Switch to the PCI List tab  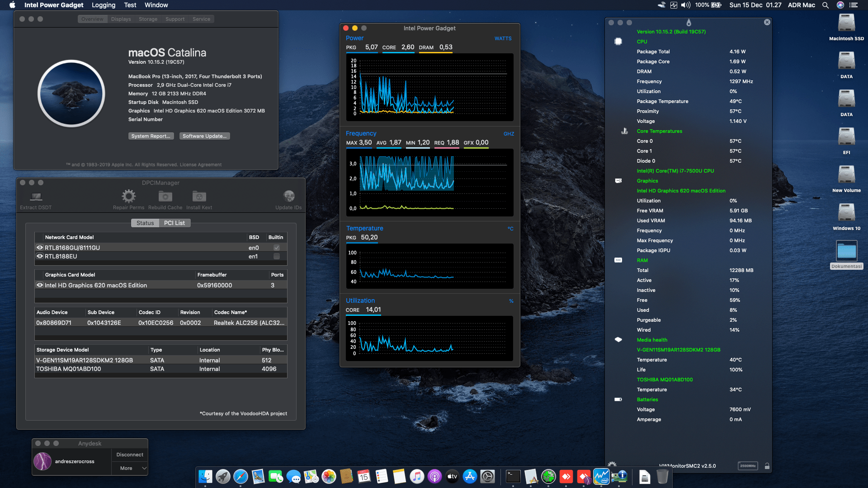pos(175,223)
